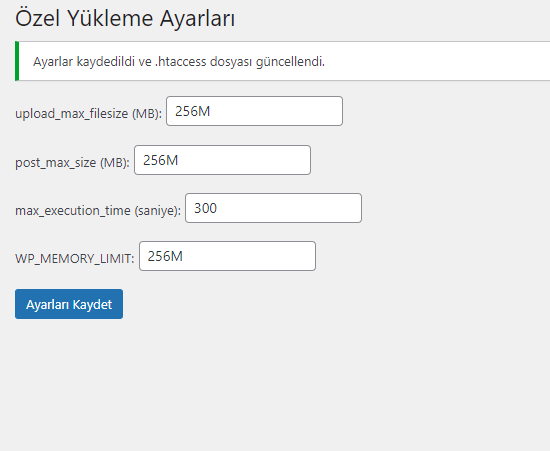Click the WP_MEMORY_LIMIT text box
The width and height of the screenshot is (550, 451).
pos(227,256)
